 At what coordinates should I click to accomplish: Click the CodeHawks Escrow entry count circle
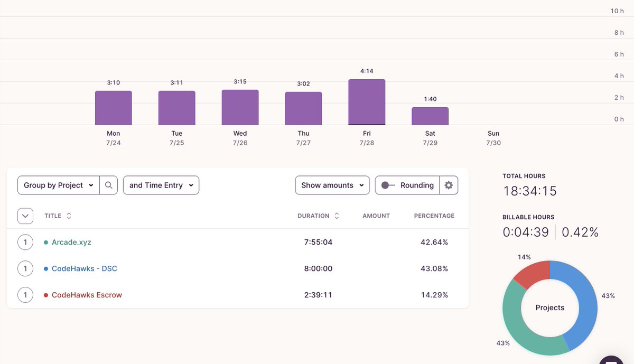pyautogui.click(x=25, y=295)
